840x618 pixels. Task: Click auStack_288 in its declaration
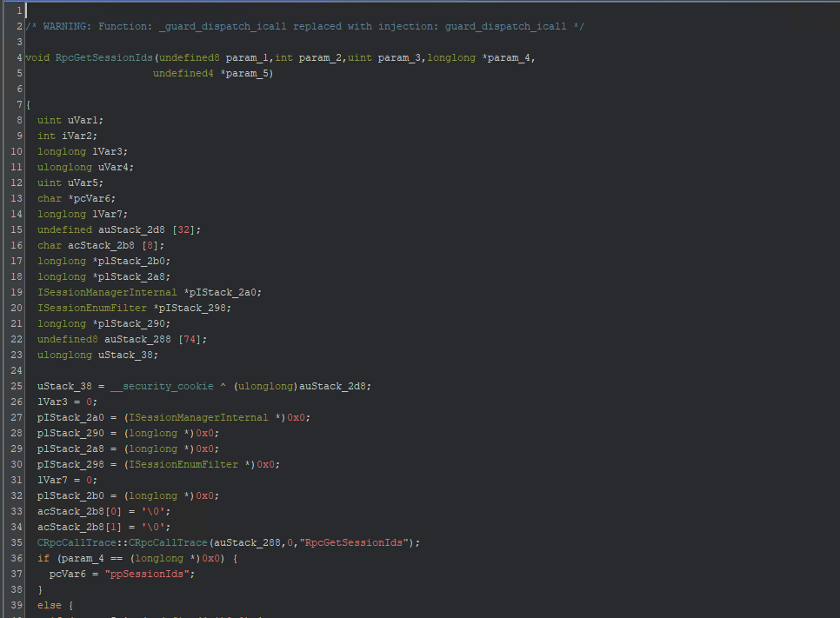click(137, 339)
